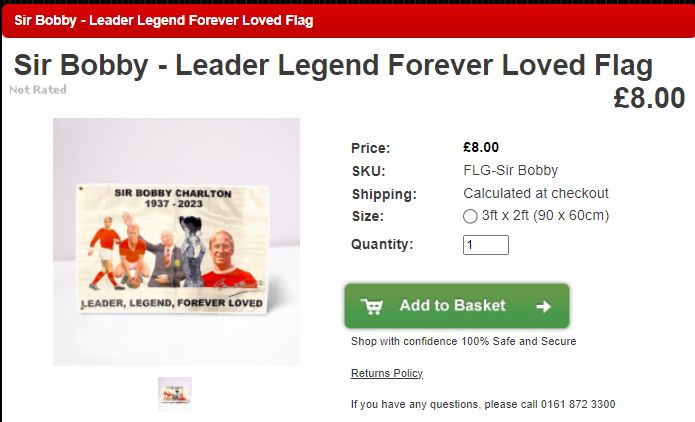
Task: Click the '3ft x 2ft (90 x 60cm)' size label
Action: tap(545, 215)
